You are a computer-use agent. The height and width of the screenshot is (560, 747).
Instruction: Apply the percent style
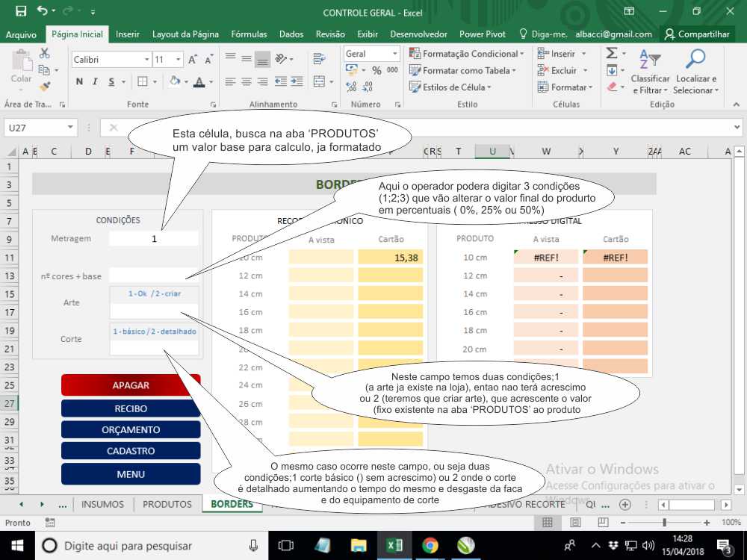[376, 70]
